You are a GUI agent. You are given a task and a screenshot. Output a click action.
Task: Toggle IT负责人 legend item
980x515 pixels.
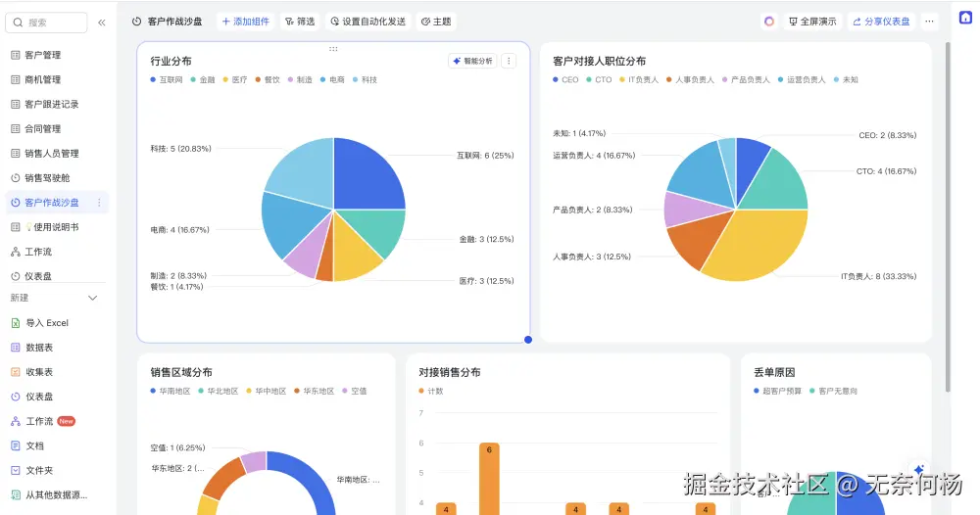[639, 80]
